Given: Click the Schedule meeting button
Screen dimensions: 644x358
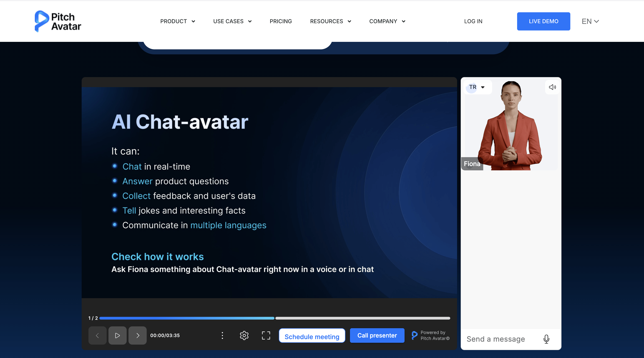Looking at the screenshot, I should tap(312, 336).
